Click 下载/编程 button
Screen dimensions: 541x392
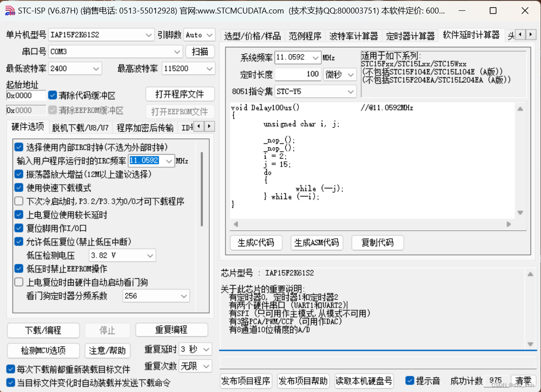tap(43, 330)
